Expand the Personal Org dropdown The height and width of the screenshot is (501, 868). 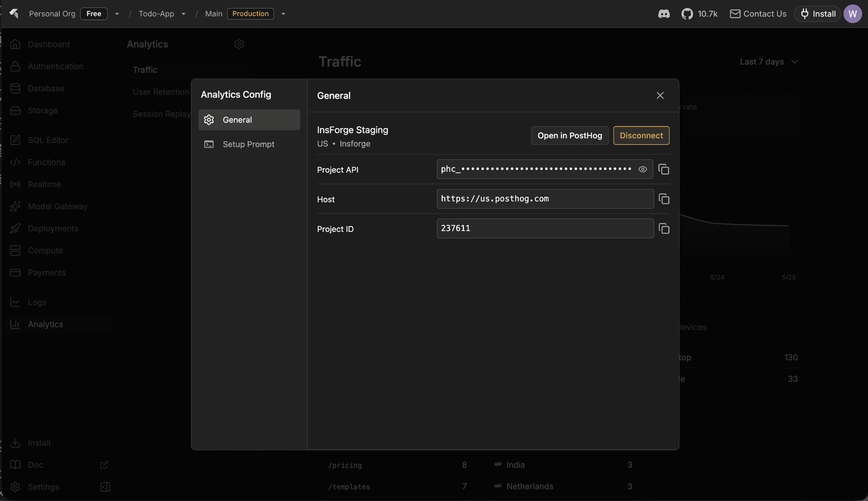117,14
